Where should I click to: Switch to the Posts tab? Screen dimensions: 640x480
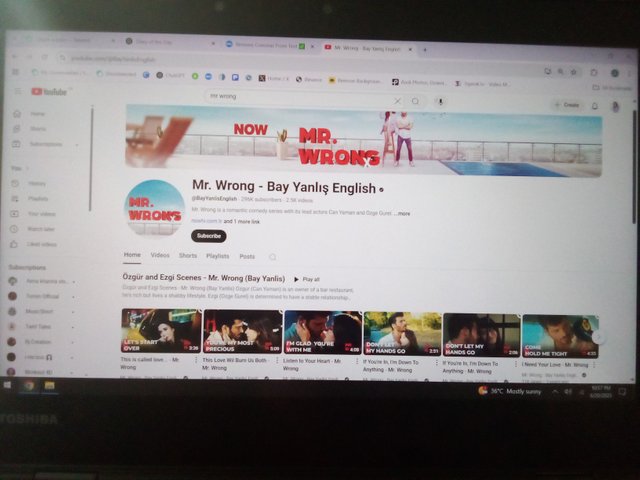coord(247,257)
